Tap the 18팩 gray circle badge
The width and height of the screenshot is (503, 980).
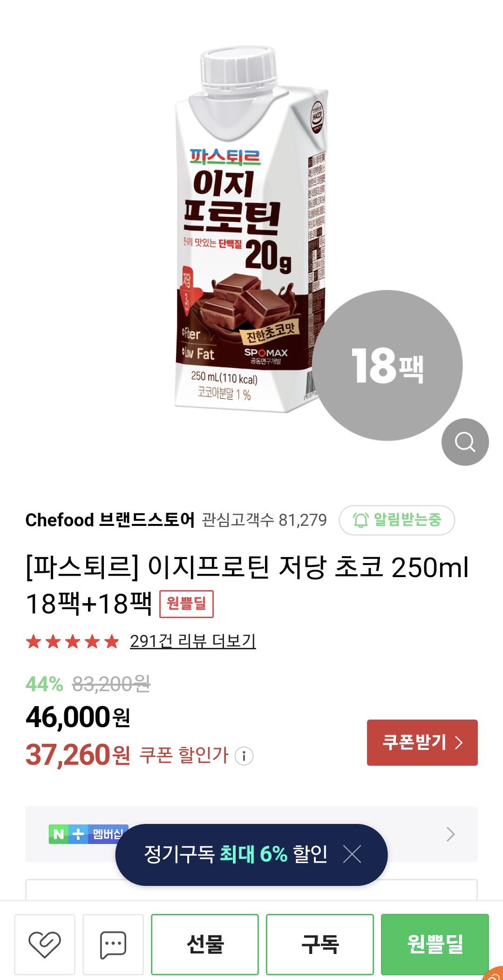point(387,366)
